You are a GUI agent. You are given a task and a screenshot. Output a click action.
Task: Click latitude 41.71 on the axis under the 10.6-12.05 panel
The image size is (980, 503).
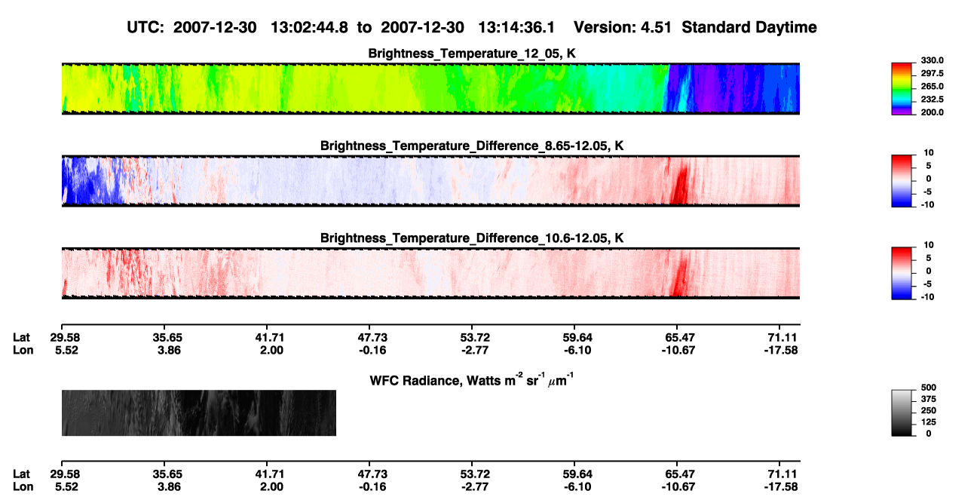point(271,338)
